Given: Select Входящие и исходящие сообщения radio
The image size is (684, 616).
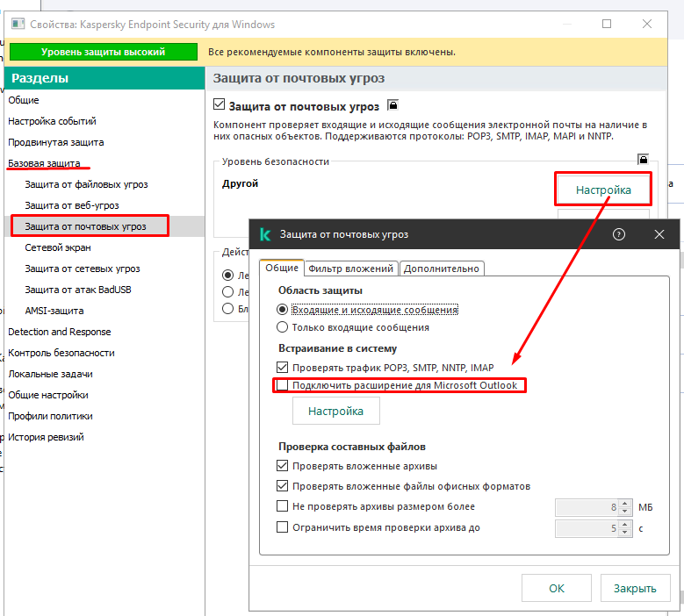Looking at the screenshot, I should pos(282,310).
